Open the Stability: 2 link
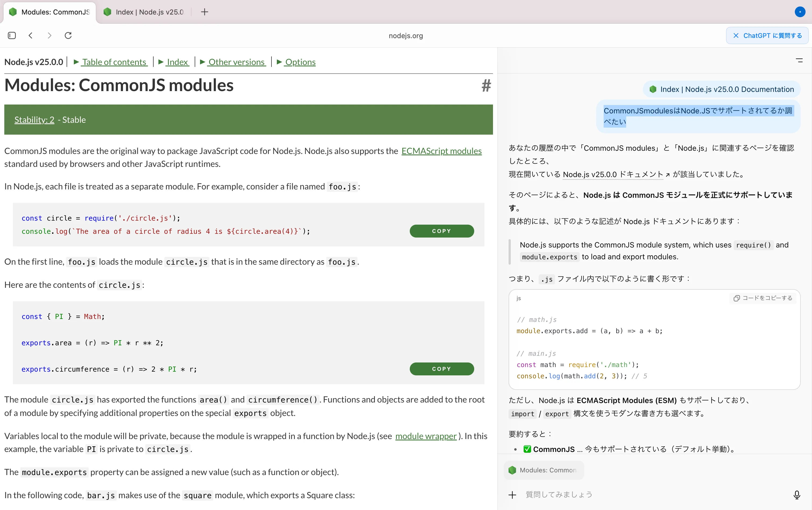Viewport: 812px width, 510px height. click(x=34, y=119)
